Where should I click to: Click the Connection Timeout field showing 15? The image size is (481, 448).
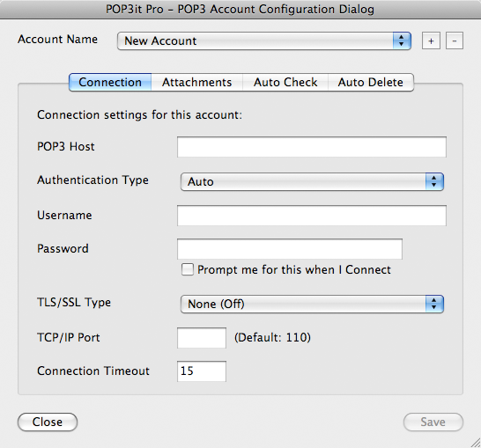[x=202, y=371]
